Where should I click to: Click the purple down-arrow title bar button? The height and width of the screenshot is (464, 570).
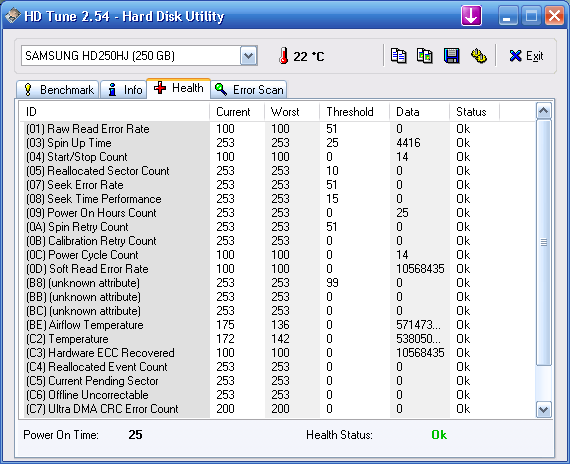click(x=471, y=16)
